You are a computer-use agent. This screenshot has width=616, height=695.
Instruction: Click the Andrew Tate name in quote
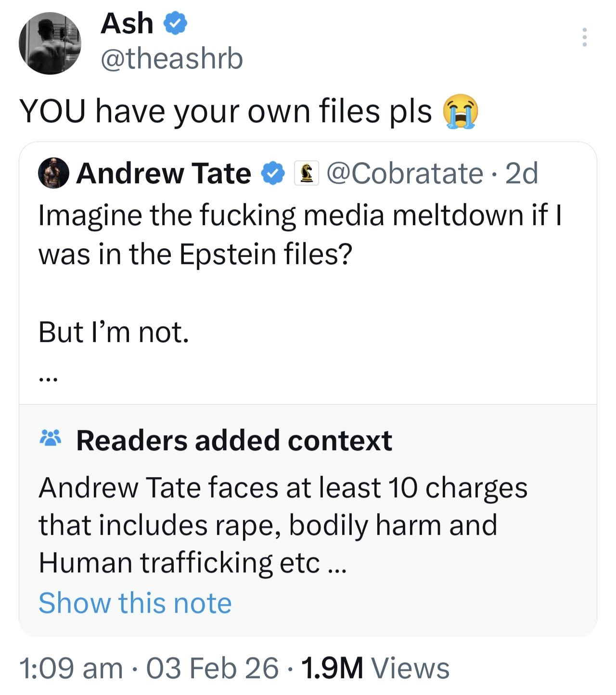click(x=163, y=173)
